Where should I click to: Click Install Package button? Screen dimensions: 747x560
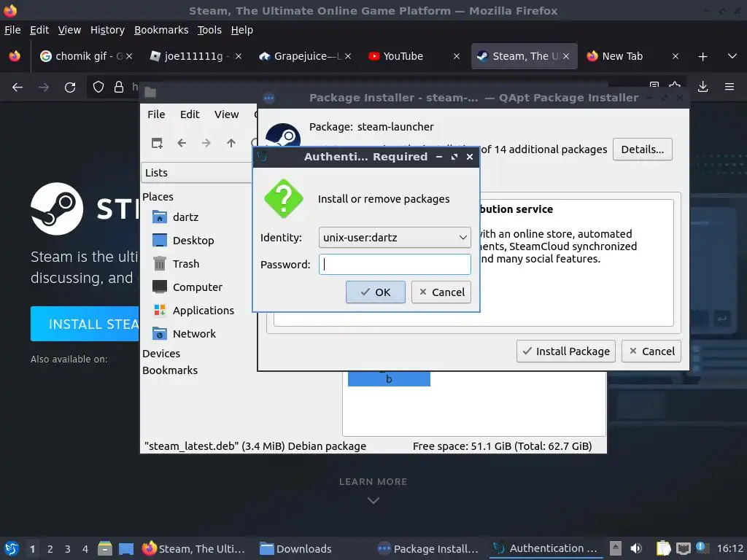(x=566, y=351)
